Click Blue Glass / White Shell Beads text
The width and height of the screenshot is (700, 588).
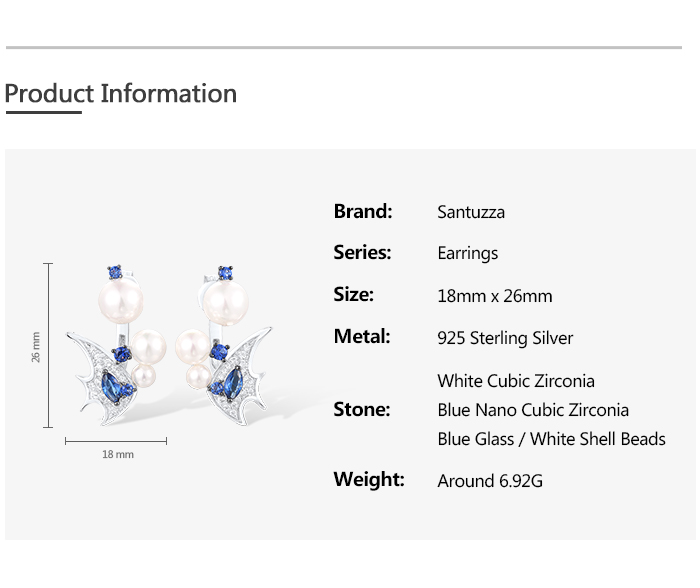click(551, 439)
